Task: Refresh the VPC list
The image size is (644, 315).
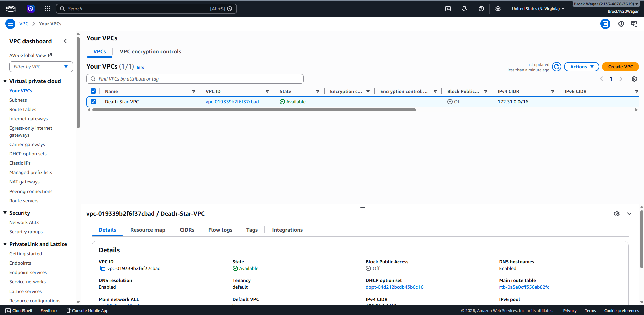Action: (x=557, y=67)
